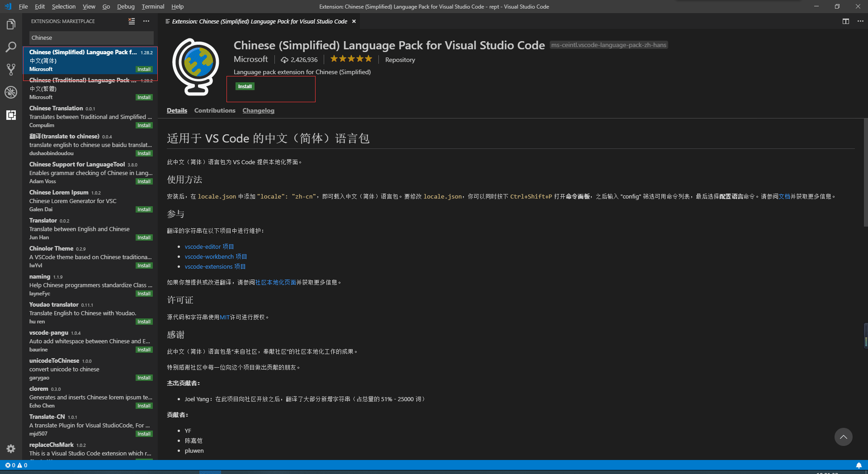This screenshot has height=474, width=868.
Task: Open the Debug view icon
Action: coord(11,92)
